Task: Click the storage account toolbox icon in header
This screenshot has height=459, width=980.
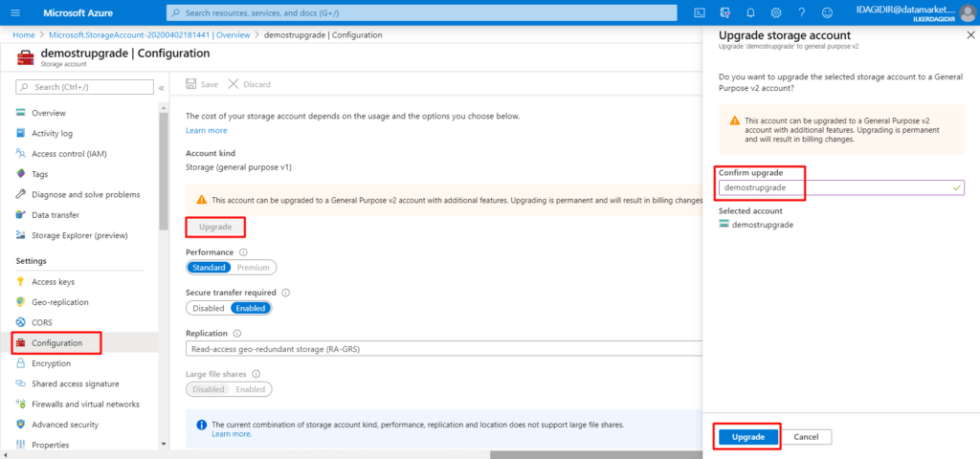Action: 25,57
